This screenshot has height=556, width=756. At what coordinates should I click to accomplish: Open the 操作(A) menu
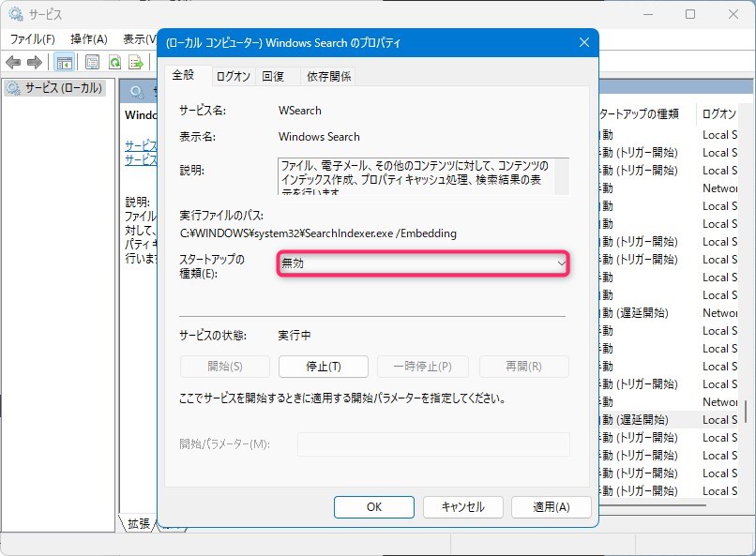click(89, 39)
